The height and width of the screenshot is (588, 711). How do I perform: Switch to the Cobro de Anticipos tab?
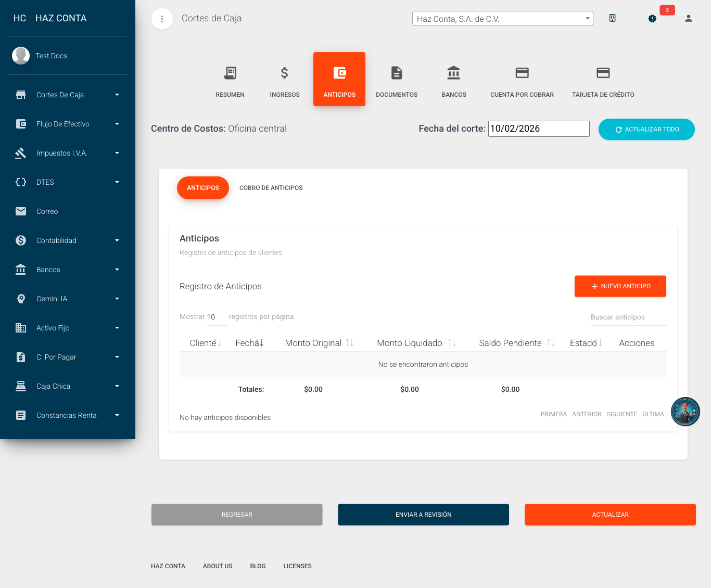point(271,188)
